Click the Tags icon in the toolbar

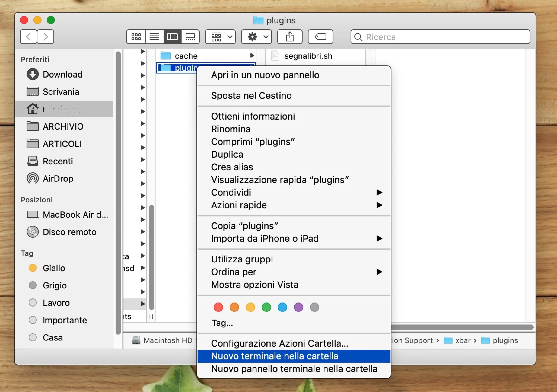coord(321,37)
